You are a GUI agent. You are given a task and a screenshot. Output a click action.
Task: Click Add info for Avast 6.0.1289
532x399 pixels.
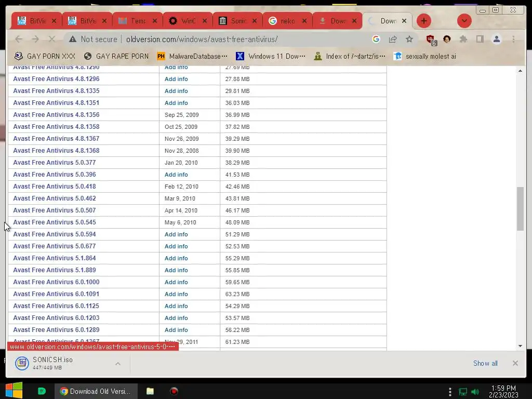pyautogui.click(x=176, y=330)
